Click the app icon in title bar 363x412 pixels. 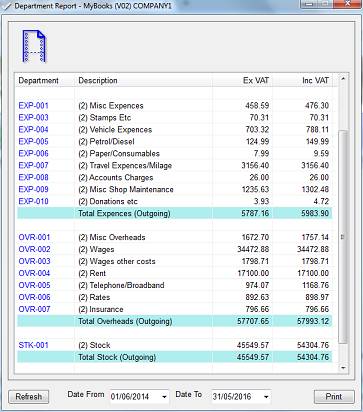(6, 6)
